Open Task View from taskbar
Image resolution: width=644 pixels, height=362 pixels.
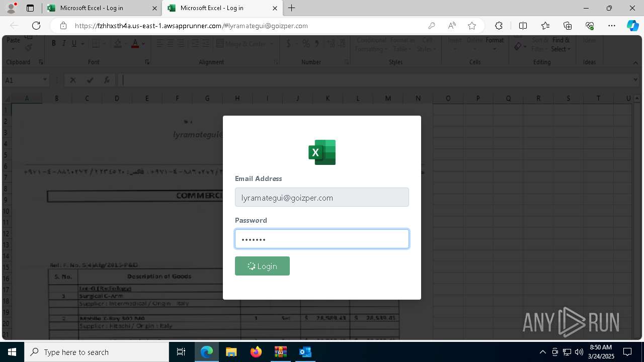182,352
